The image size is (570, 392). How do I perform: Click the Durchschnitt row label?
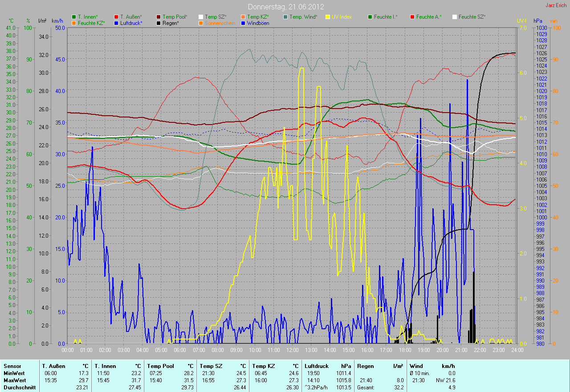[x=16, y=388]
